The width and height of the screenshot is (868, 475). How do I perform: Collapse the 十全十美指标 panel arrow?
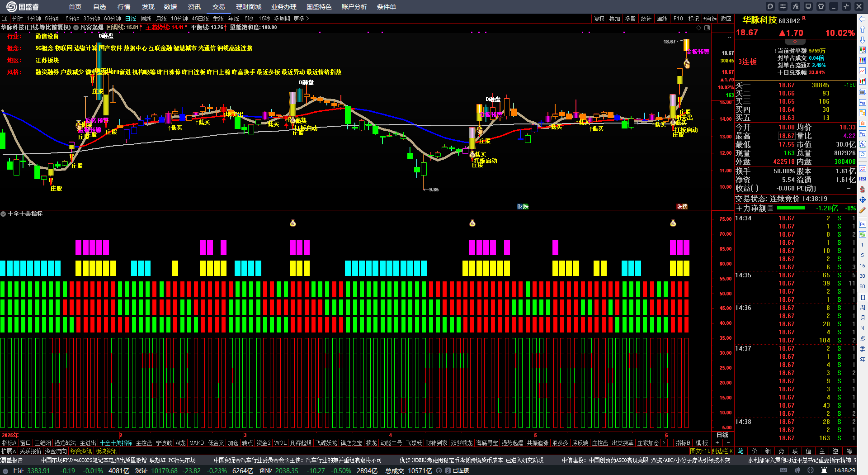coord(3,214)
